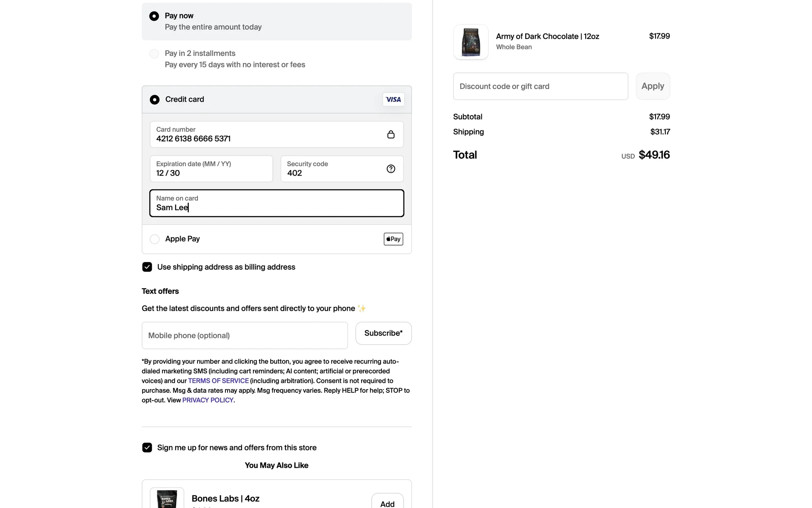The image size is (812, 508).
Task: Add Bones Labs 4oz to order
Action: coord(387,502)
